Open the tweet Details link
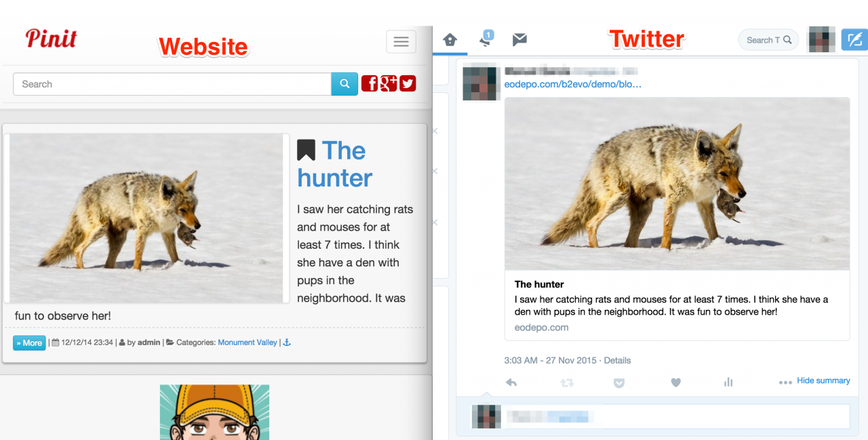Screen dimensions: 868x440 [617, 360]
